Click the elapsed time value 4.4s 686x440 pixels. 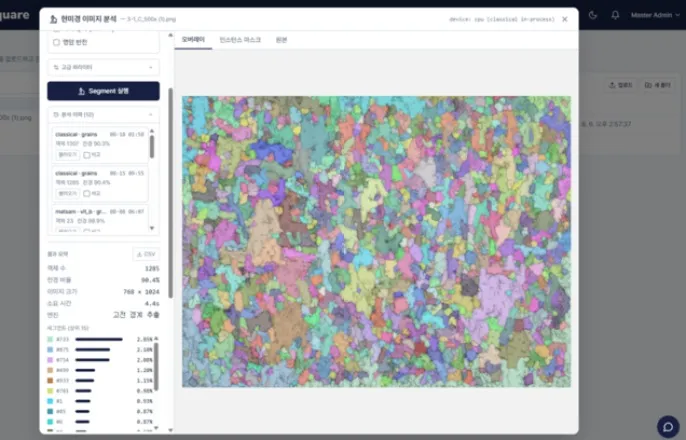152,304
